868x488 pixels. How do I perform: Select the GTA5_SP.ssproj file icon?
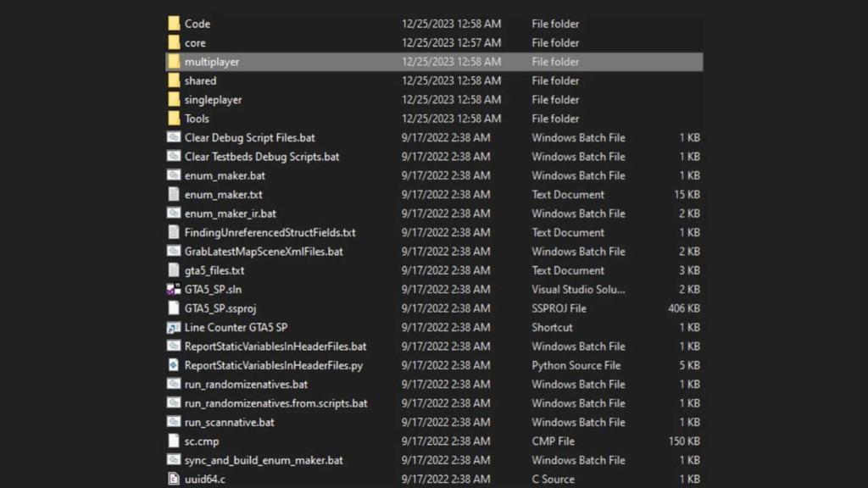pyautogui.click(x=174, y=308)
